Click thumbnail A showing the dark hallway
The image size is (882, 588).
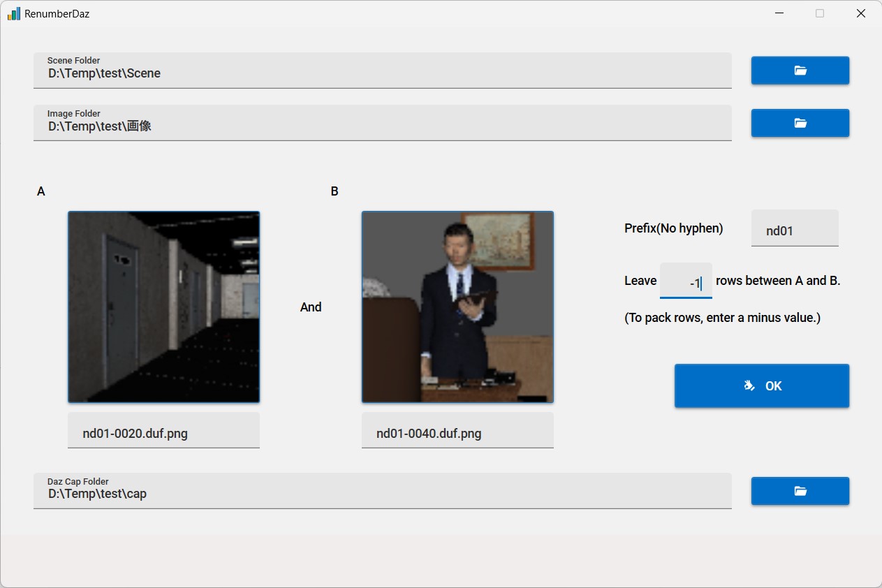click(x=163, y=307)
